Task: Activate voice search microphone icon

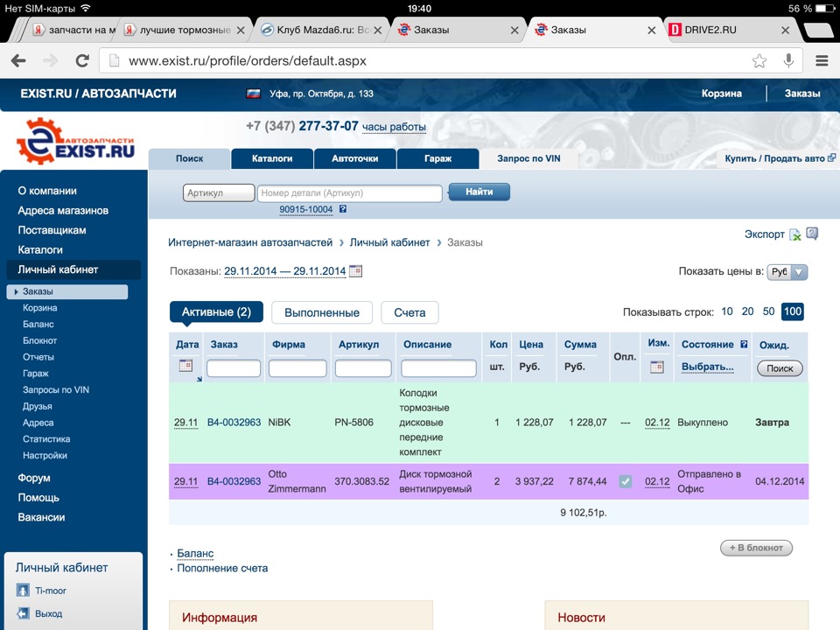Action: (x=788, y=60)
